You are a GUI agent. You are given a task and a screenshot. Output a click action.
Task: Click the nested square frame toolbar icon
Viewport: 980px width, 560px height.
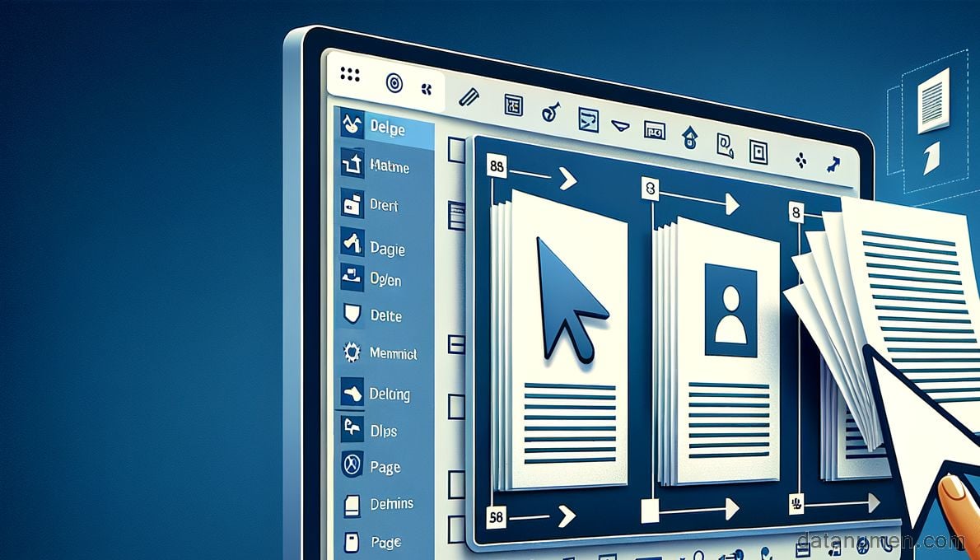coord(758,151)
